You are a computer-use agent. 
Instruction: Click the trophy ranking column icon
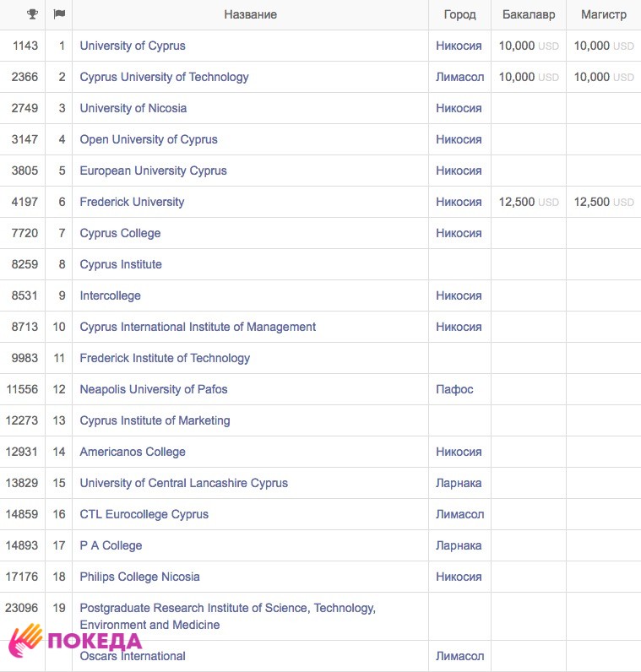(32, 14)
